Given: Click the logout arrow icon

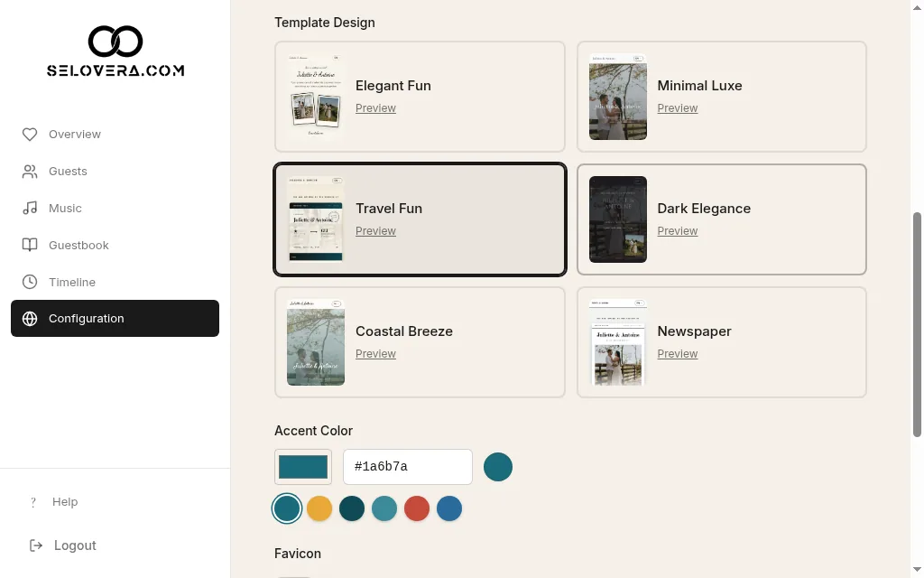Looking at the screenshot, I should pyautogui.click(x=36, y=545).
